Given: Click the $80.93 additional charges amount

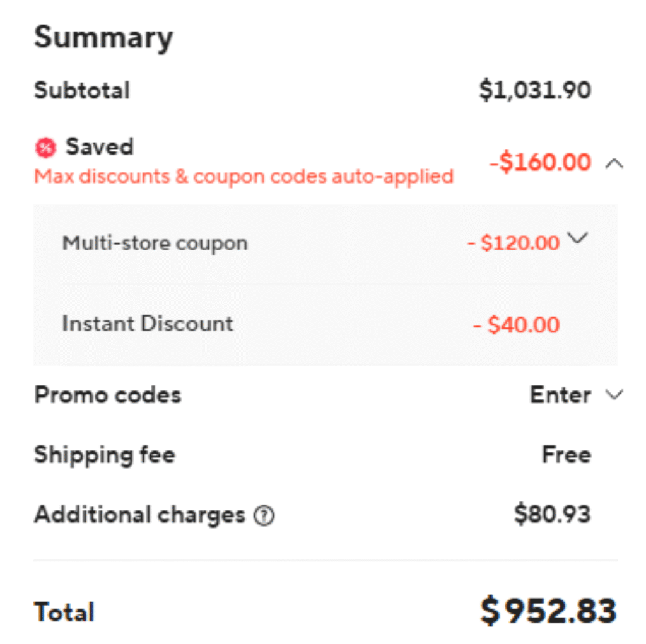Looking at the screenshot, I should [x=552, y=514].
